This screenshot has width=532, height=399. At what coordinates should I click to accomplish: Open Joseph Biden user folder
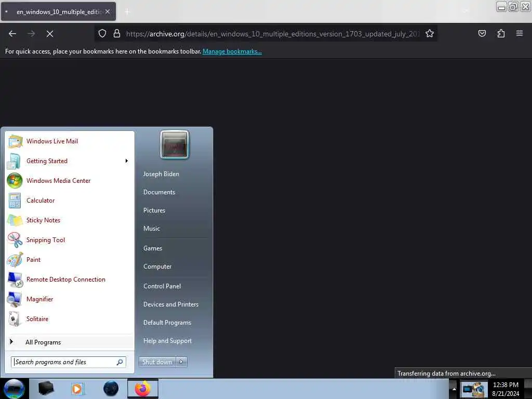(x=161, y=174)
